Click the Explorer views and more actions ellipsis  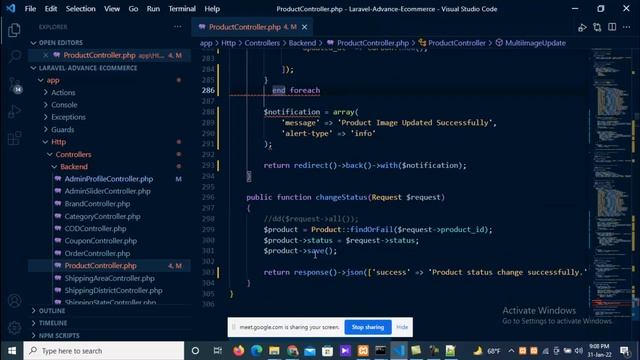[x=177, y=27]
